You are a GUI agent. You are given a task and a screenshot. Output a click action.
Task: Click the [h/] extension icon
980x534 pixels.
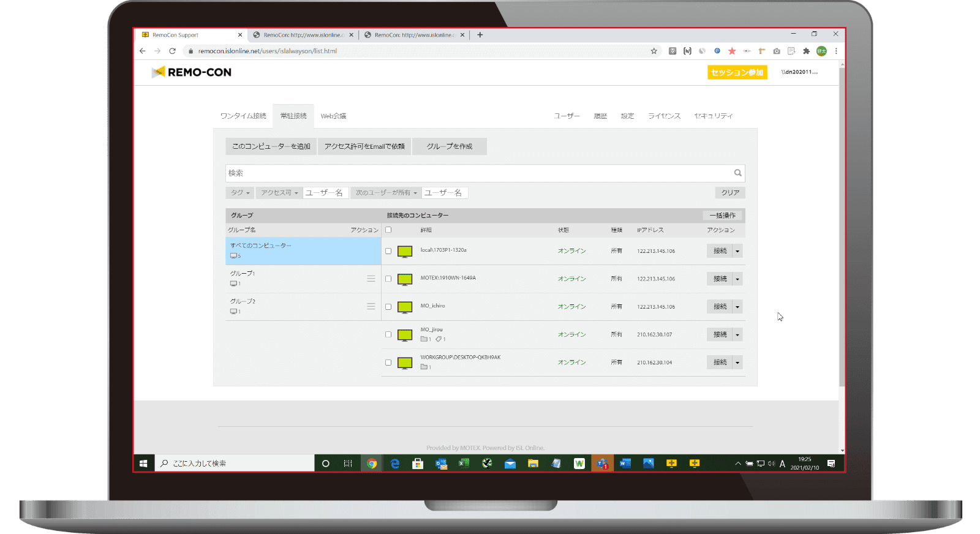click(687, 51)
